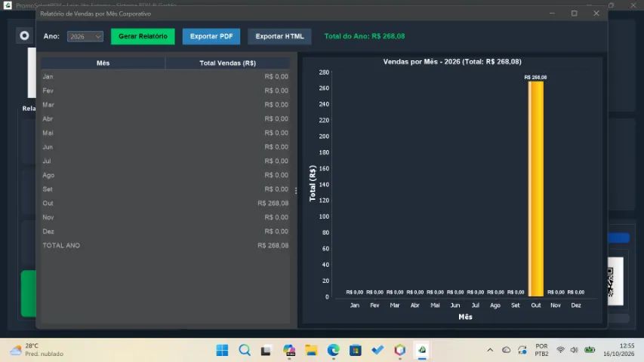Sort by the Mês column header
Screen dimensions: 644x362
coord(103,63)
